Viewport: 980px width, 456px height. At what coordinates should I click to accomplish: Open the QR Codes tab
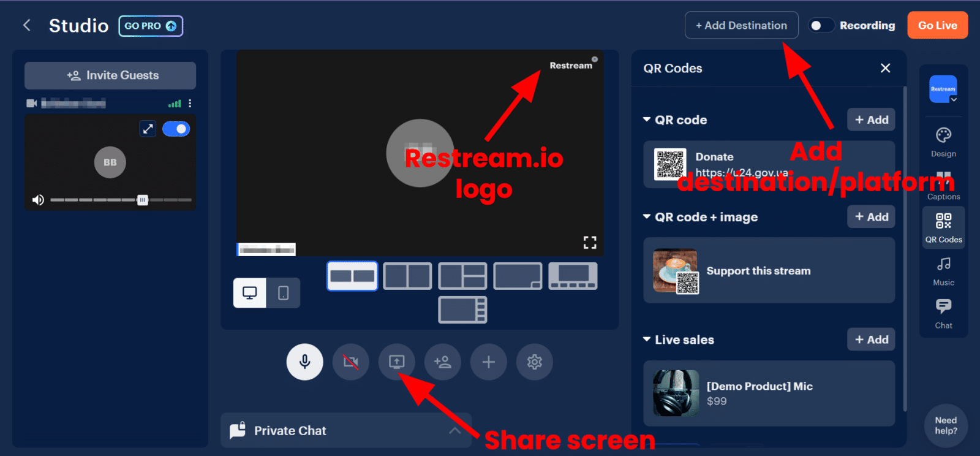pos(943,227)
